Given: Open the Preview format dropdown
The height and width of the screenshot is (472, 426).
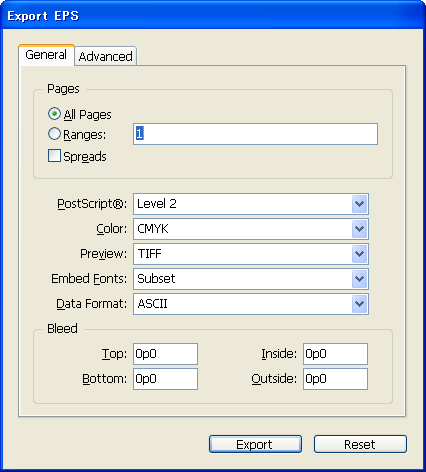Looking at the screenshot, I should point(251,254).
